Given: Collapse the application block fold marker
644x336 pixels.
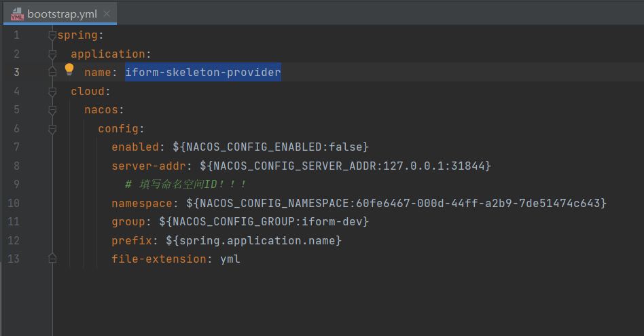Looking at the screenshot, I should (52, 54).
